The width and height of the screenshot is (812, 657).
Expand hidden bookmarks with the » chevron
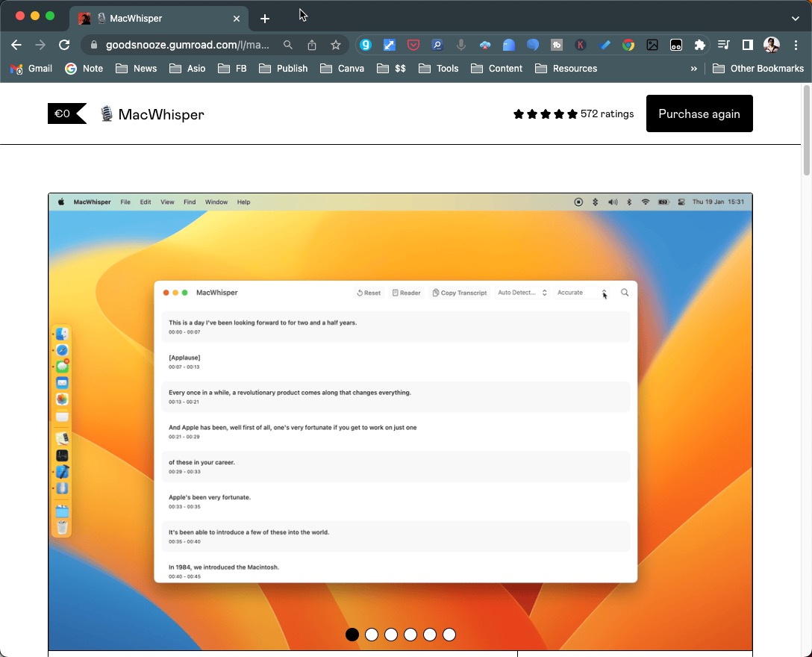694,69
